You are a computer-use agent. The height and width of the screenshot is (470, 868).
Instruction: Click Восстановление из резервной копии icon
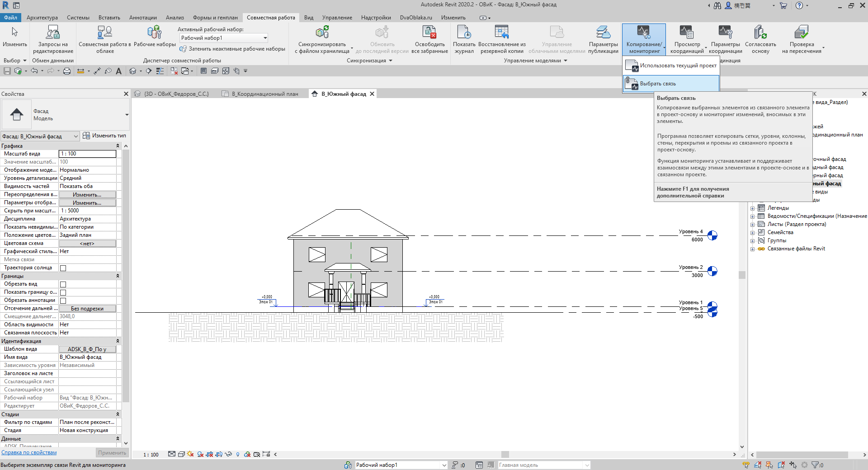pyautogui.click(x=502, y=32)
